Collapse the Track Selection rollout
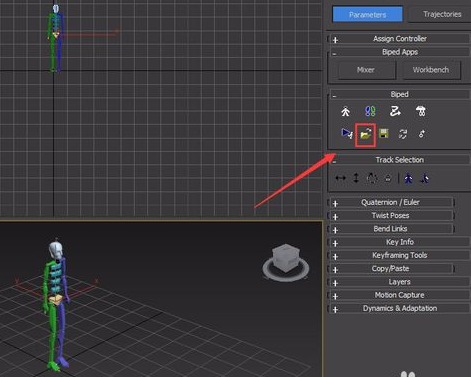 400,160
